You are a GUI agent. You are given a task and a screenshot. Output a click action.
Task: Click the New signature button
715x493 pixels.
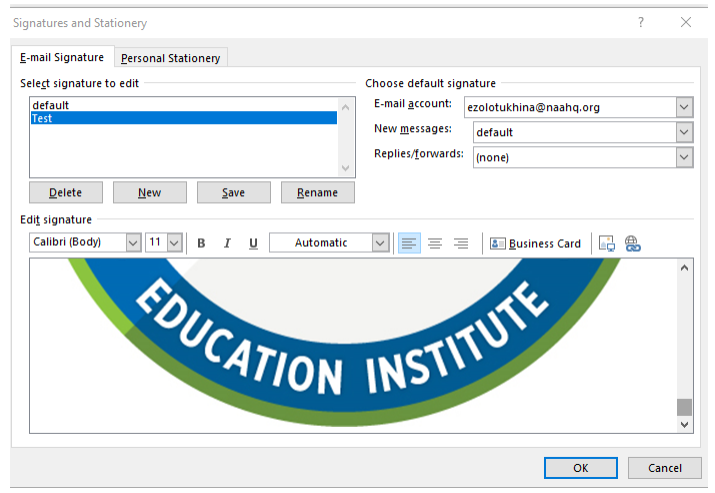[150, 192]
